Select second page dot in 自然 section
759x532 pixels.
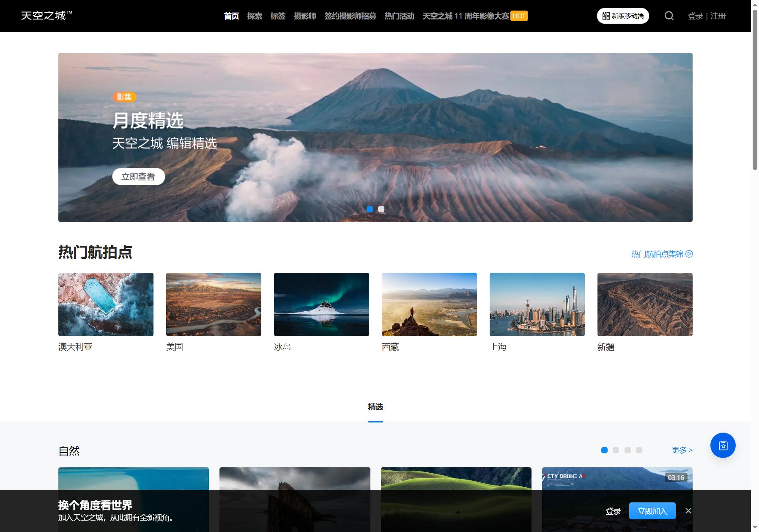pos(616,450)
